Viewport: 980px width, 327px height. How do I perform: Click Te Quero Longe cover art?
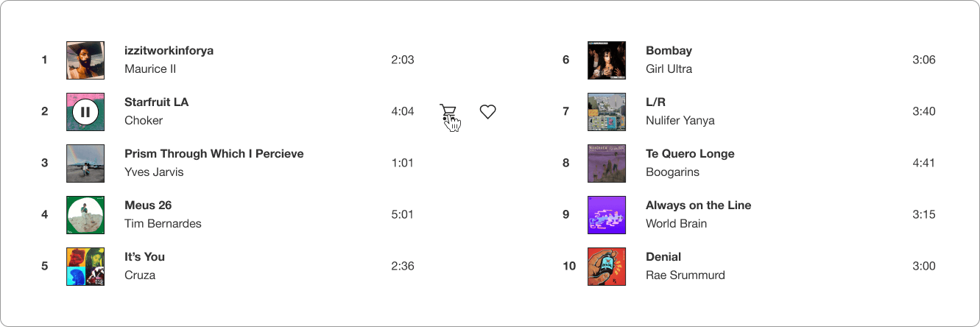(607, 163)
